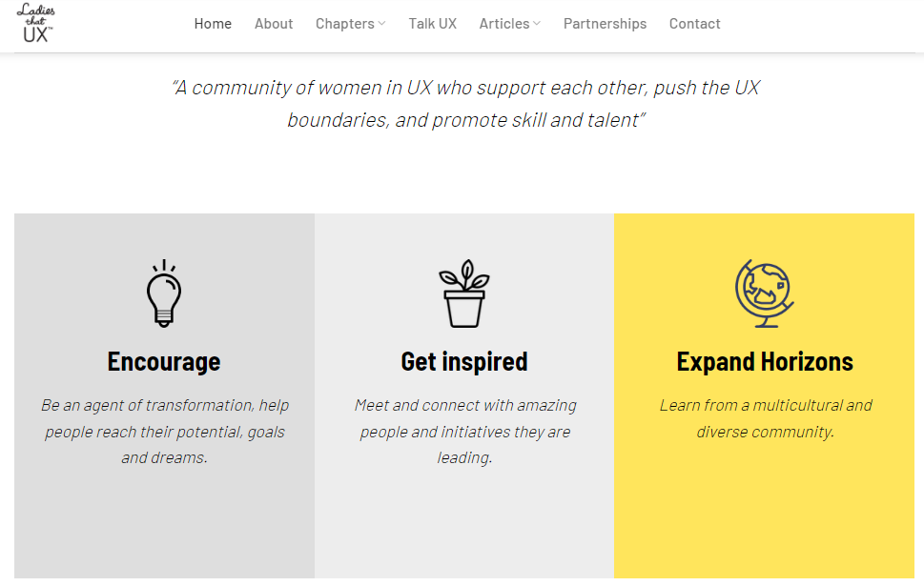Expand the Chapters dropdown menu
924x586 pixels.
[x=344, y=24]
